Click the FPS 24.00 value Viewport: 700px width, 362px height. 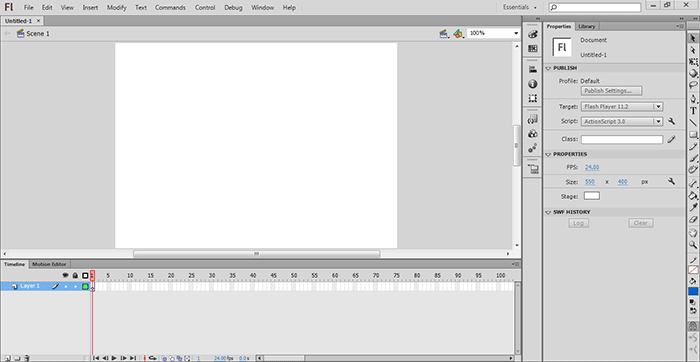[x=592, y=167]
